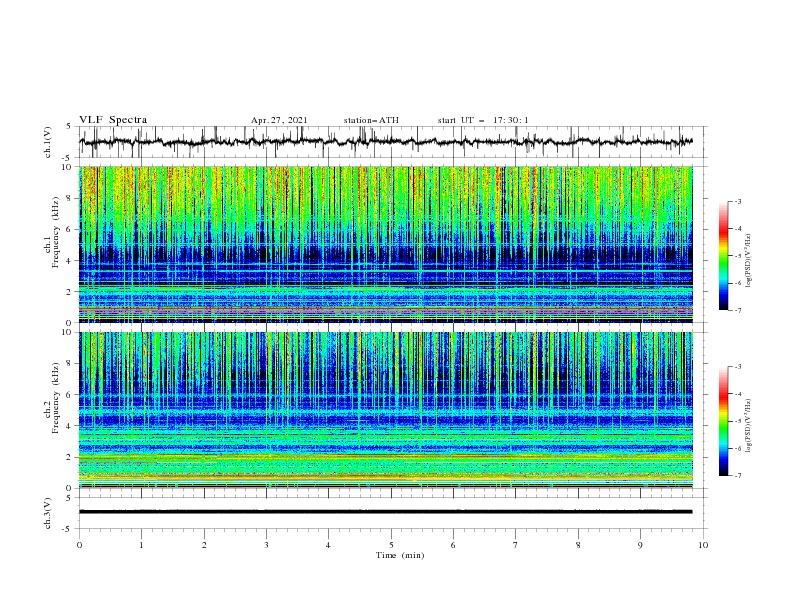Click the "0" tick on the time axis

[79, 545]
